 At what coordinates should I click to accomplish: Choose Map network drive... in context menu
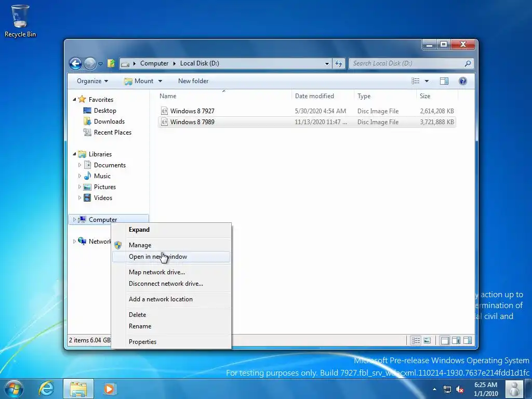click(171, 272)
